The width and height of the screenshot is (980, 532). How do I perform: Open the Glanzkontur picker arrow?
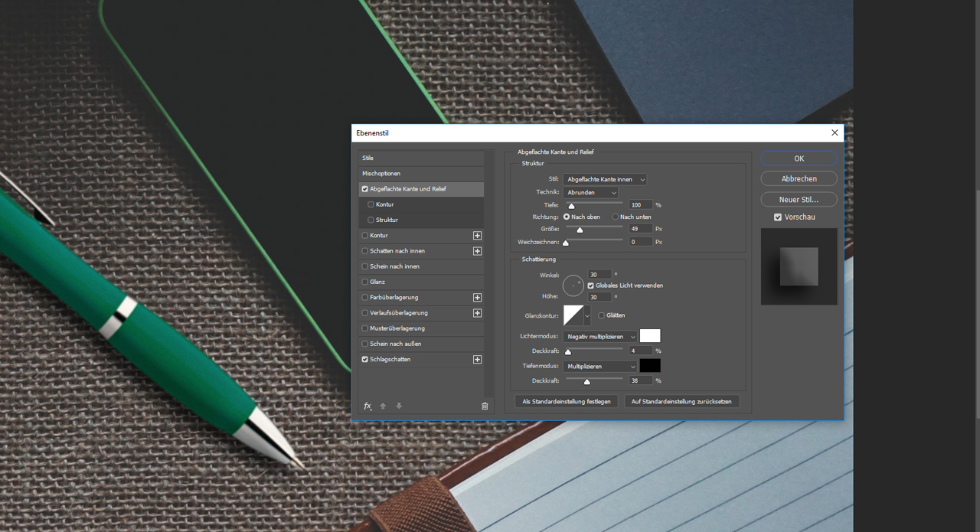point(587,315)
